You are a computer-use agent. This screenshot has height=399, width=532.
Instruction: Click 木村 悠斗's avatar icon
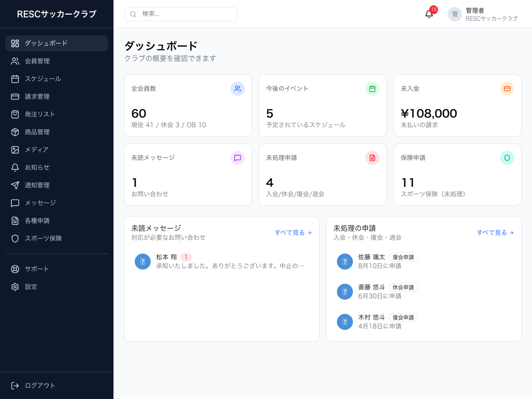(x=345, y=322)
